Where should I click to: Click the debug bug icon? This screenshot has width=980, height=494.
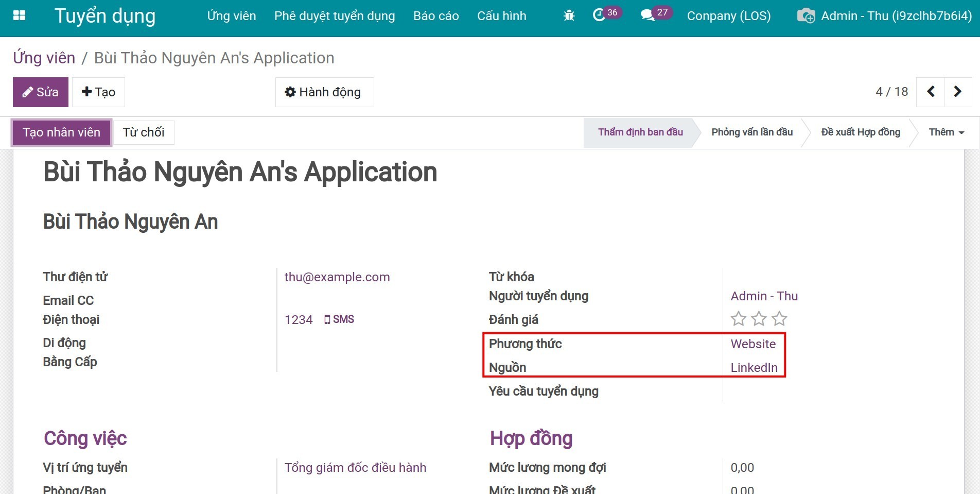pos(569,16)
